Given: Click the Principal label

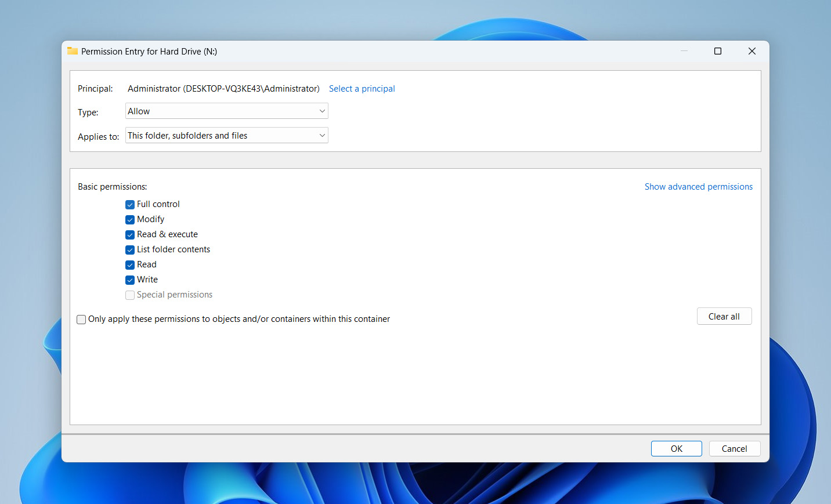Looking at the screenshot, I should pos(95,89).
